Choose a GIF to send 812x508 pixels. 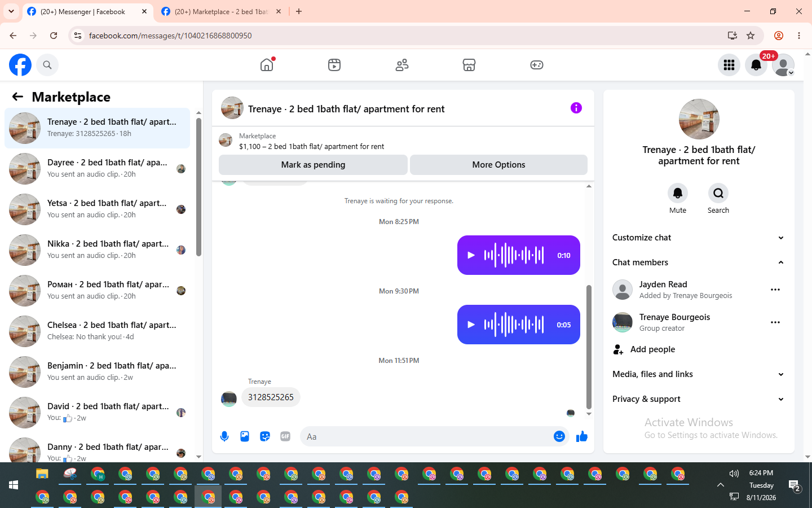(285, 436)
